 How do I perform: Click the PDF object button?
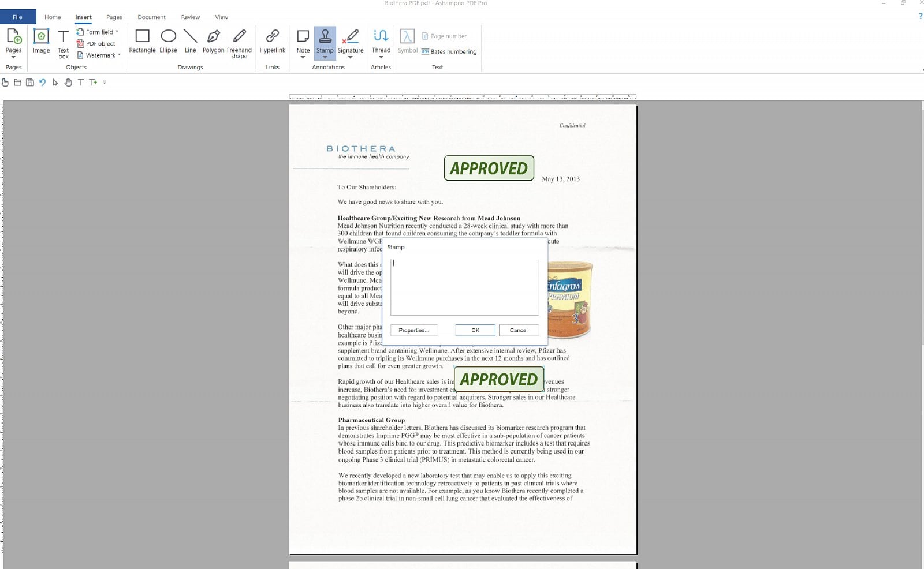coord(96,44)
